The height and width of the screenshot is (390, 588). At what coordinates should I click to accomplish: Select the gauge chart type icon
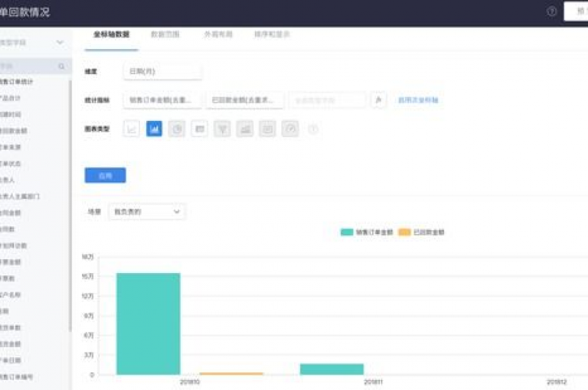(x=290, y=129)
